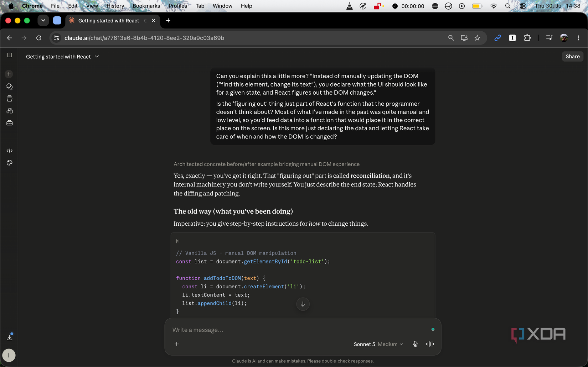Click the plus attachment icon in composer
588x367 pixels.
click(x=177, y=344)
